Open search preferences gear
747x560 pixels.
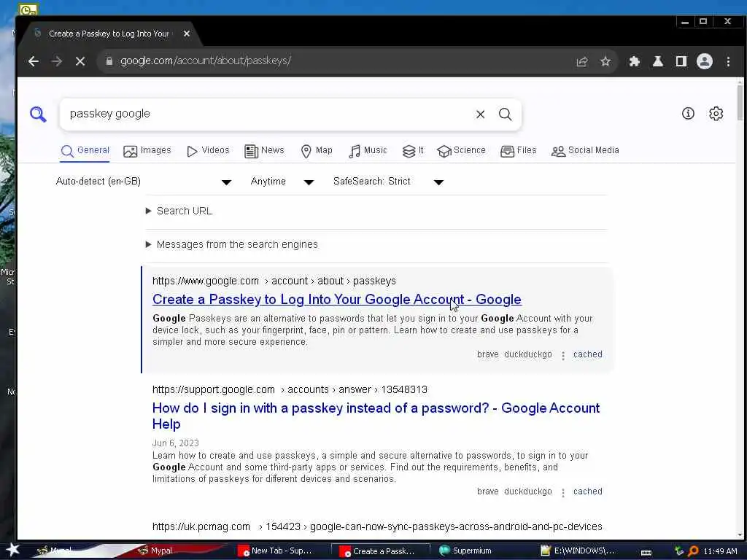coord(716,113)
